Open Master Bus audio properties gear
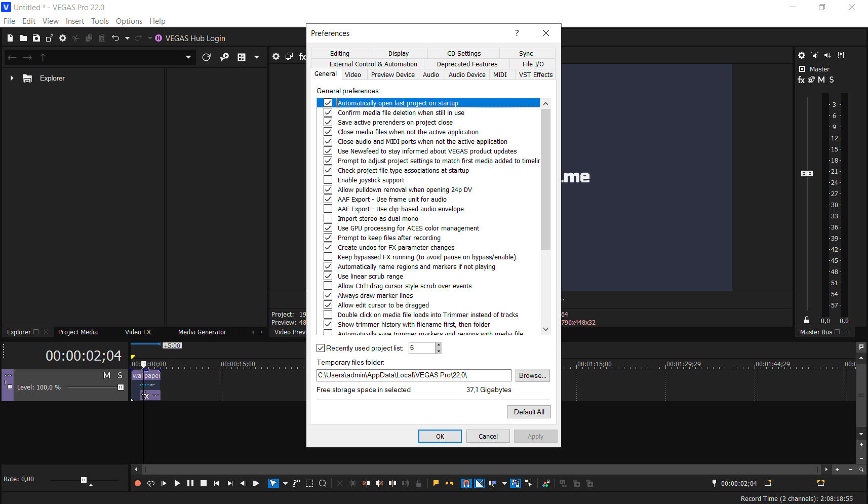The image size is (868, 504). pos(802,55)
